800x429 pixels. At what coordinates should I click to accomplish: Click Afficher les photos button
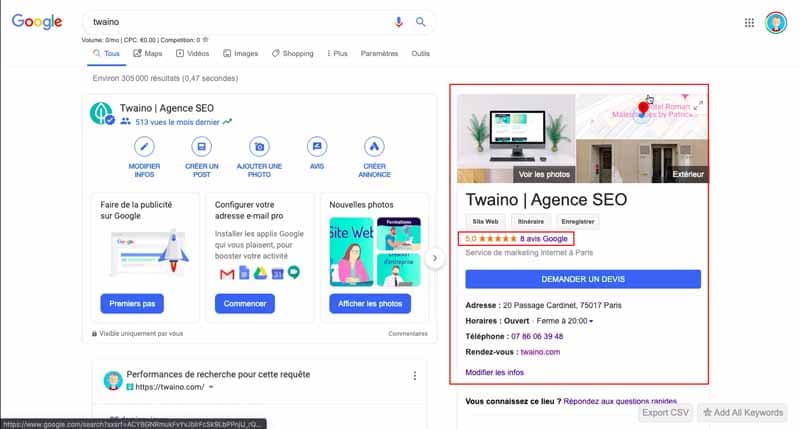tap(370, 304)
